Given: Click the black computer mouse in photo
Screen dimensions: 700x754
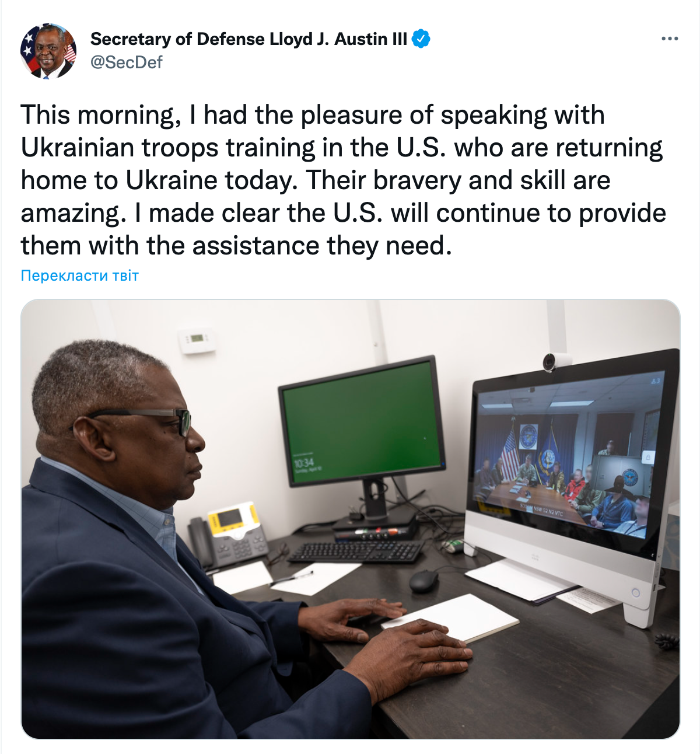Looking at the screenshot, I should (423, 581).
